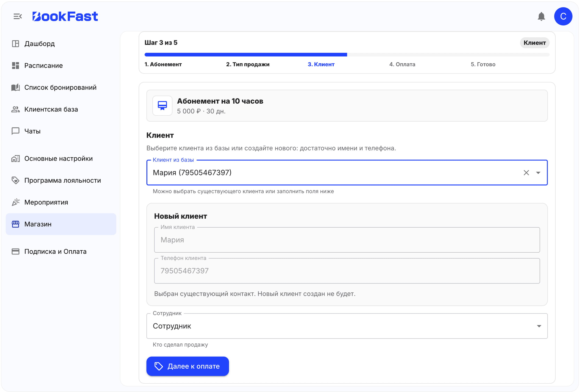
Task: Jump to step 4. Оплата
Action: click(402, 64)
